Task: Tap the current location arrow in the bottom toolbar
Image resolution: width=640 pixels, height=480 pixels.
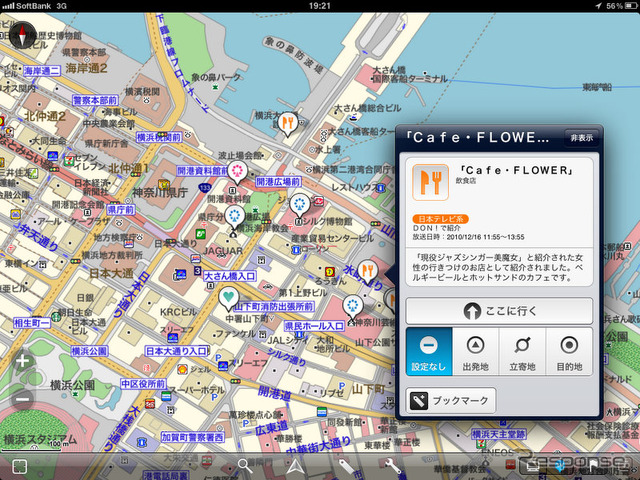Action: pyautogui.click(x=295, y=467)
